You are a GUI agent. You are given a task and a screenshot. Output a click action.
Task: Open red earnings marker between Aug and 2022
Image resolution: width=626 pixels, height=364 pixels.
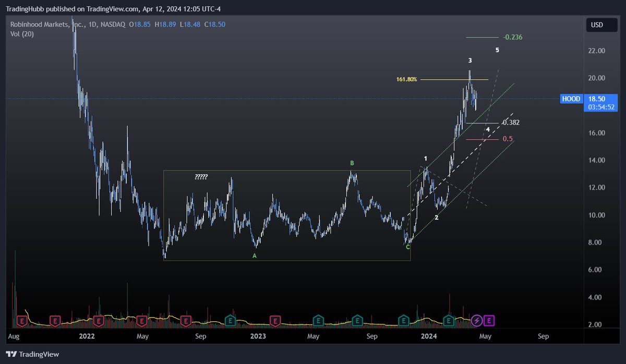click(56, 320)
